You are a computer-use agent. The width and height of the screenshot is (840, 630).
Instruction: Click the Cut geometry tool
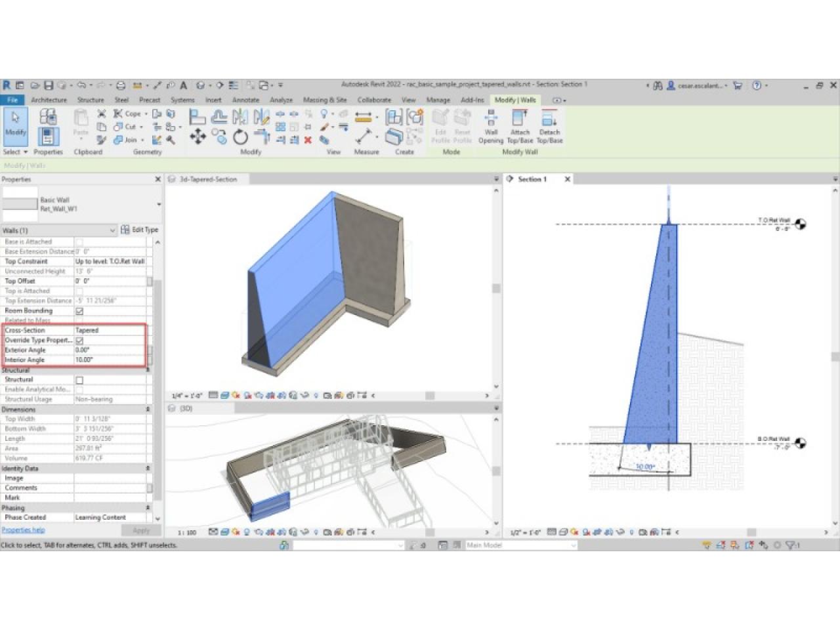[127, 127]
